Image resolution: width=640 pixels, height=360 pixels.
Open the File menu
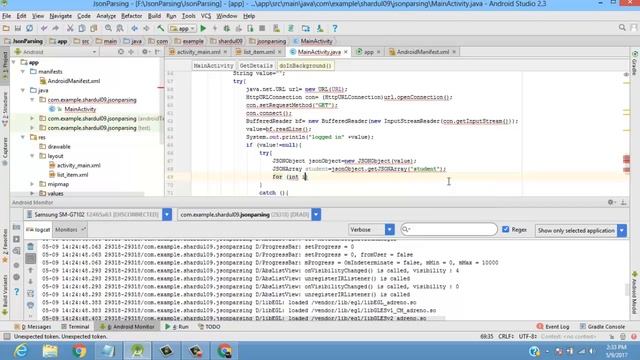[7, 16]
